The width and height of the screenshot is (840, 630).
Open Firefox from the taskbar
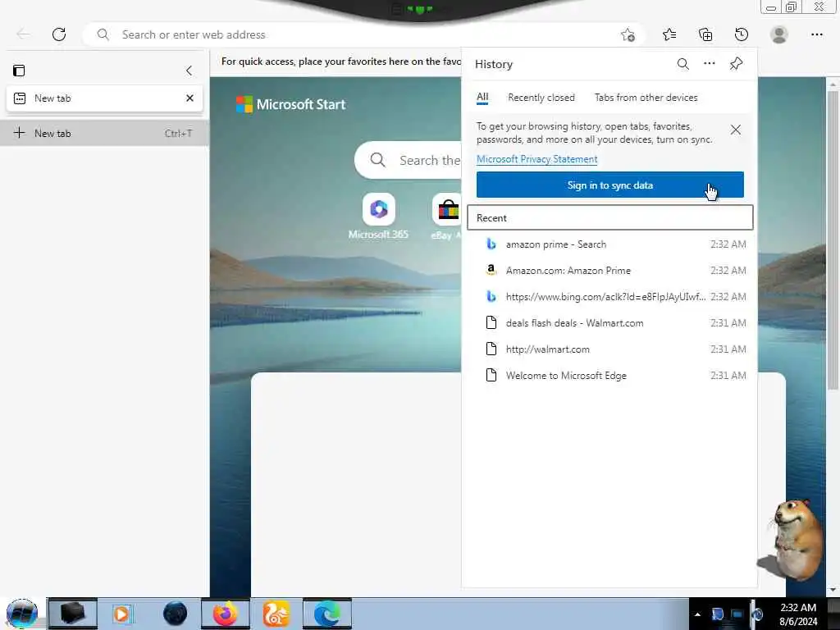coord(226,614)
